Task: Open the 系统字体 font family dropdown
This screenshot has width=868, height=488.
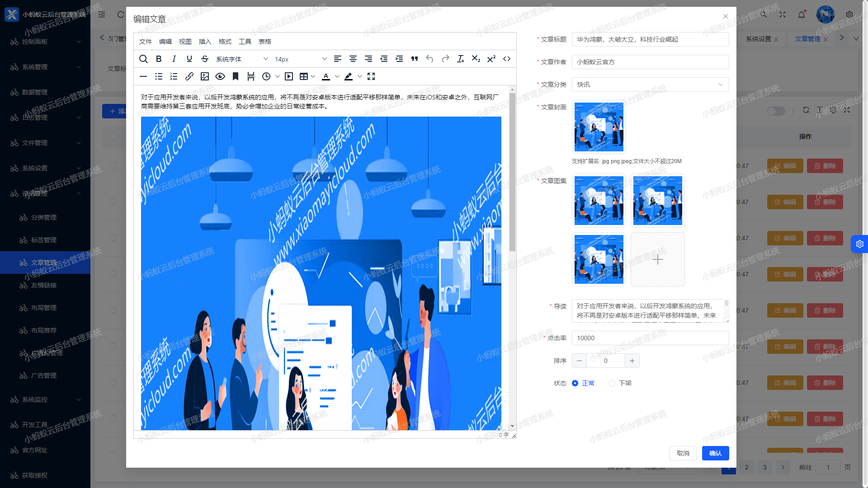Action: tap(241, 59)
